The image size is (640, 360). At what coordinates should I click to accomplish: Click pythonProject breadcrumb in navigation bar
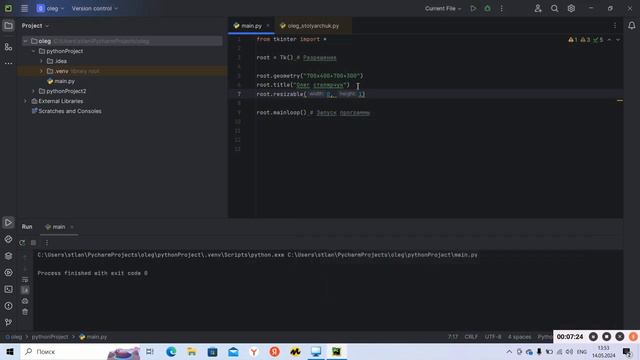coord(50,337)
